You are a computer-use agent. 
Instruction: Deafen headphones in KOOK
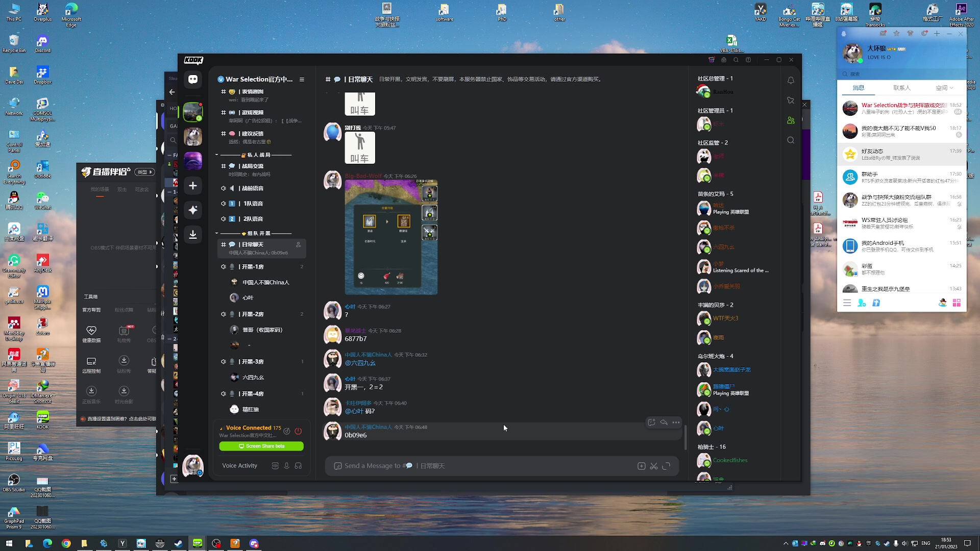[x=298, y=466]
